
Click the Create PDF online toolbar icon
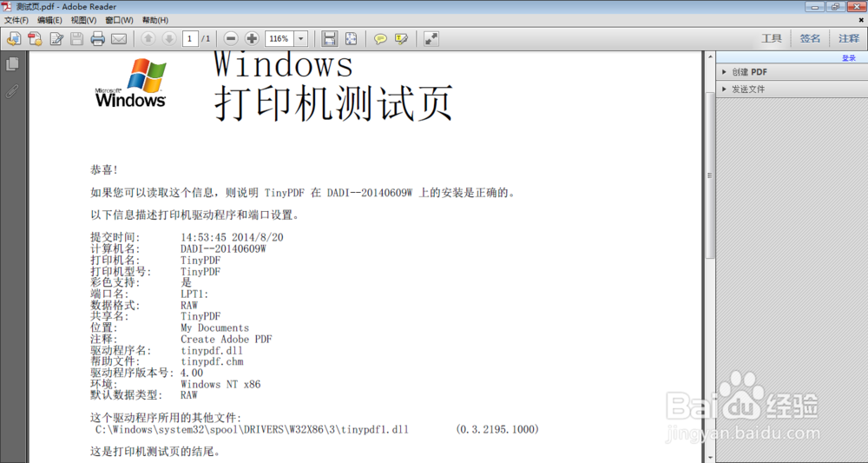point(14,39)
